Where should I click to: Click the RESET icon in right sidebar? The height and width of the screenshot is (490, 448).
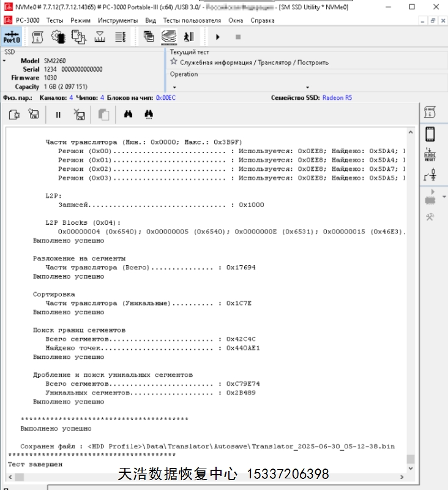click(x=430, y=154)
